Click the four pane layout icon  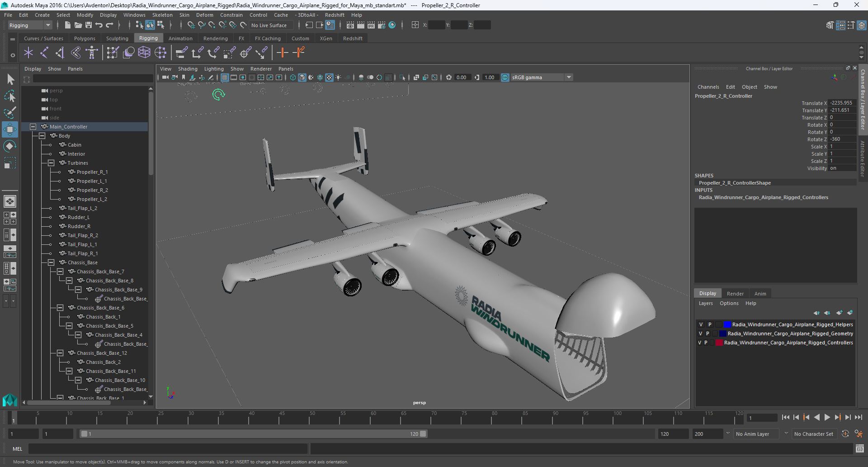click(9, 218)
